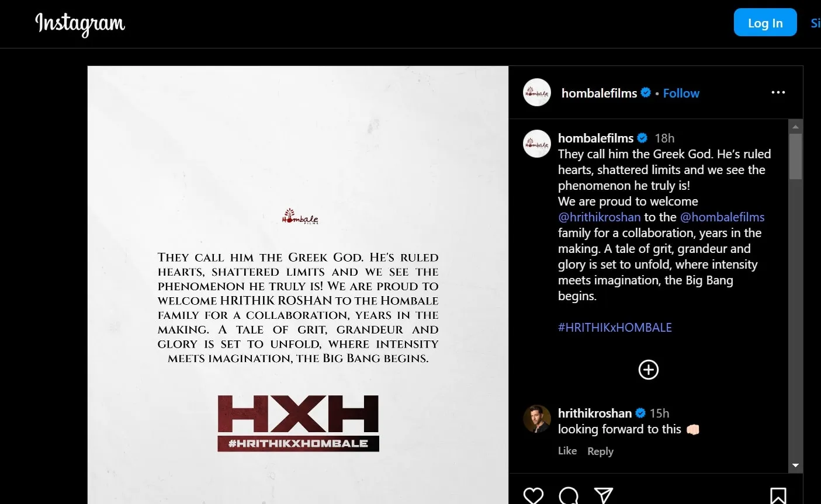Click blue verified badge beside hombalefilms header
The image size is (821, 504).
tap(646, 92)
